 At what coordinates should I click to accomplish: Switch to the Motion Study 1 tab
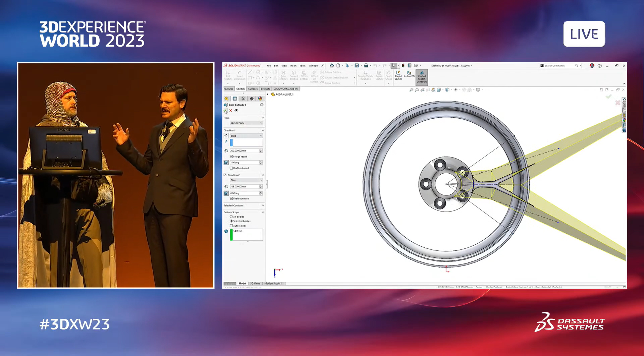(x=273, y=284)
